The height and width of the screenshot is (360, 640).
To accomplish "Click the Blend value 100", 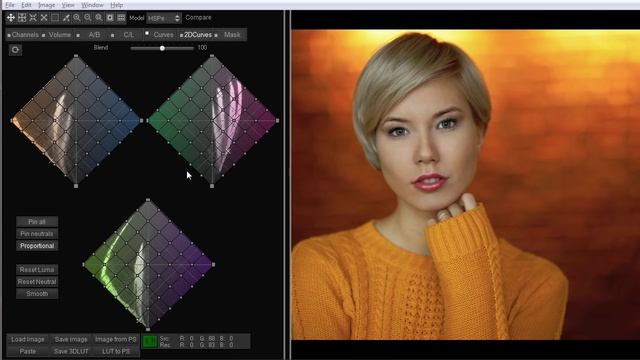I will point(202,48).
